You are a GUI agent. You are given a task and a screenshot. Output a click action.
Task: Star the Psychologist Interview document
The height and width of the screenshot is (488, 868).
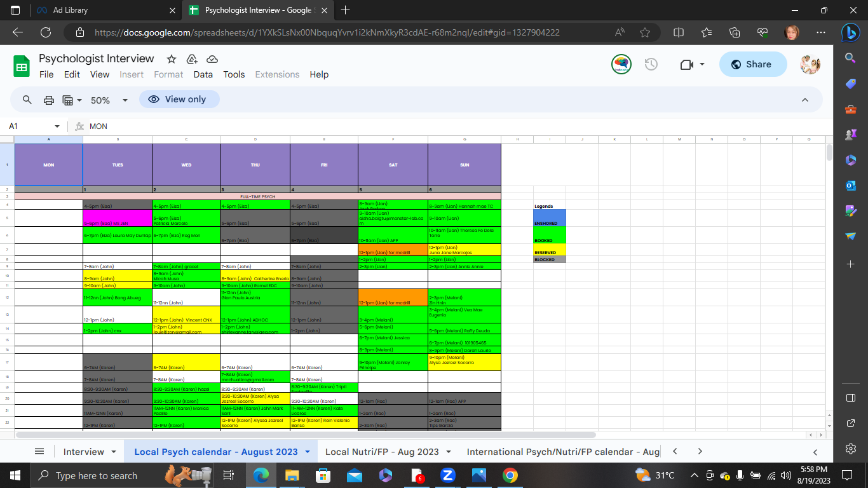pyautogui.click(x=172, y=59)
